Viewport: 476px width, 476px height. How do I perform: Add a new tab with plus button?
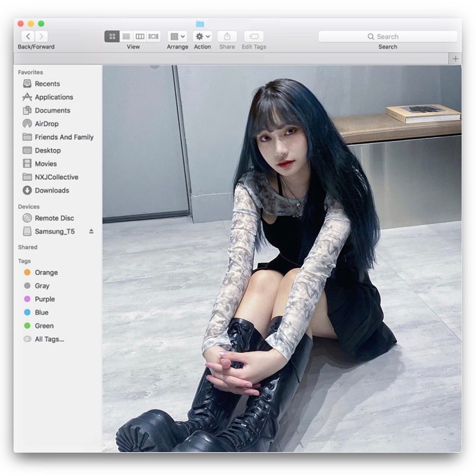pos(456,58)
